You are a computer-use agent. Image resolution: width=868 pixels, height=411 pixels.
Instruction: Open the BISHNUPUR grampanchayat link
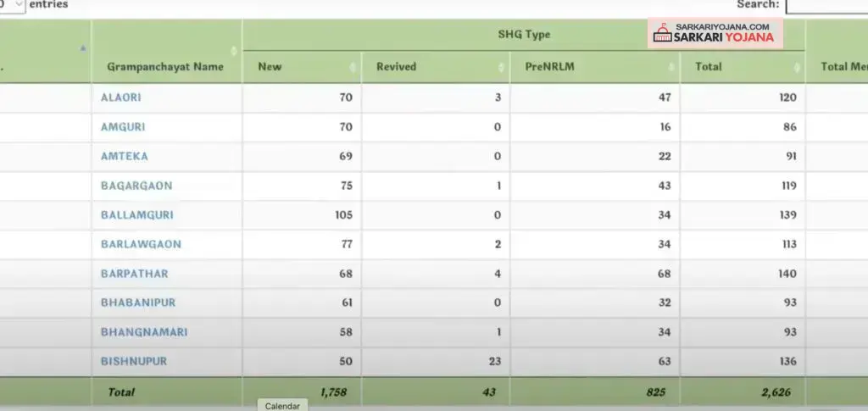[134, 361]
